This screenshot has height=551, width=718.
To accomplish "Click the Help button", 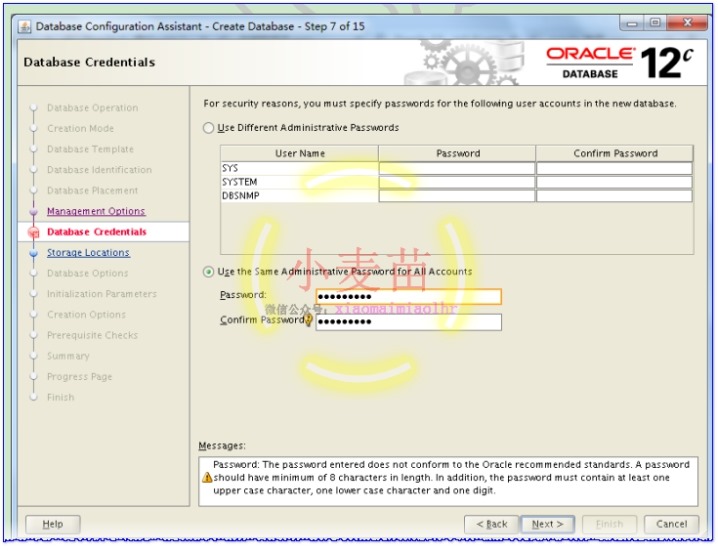I will (x=53, y=524).
